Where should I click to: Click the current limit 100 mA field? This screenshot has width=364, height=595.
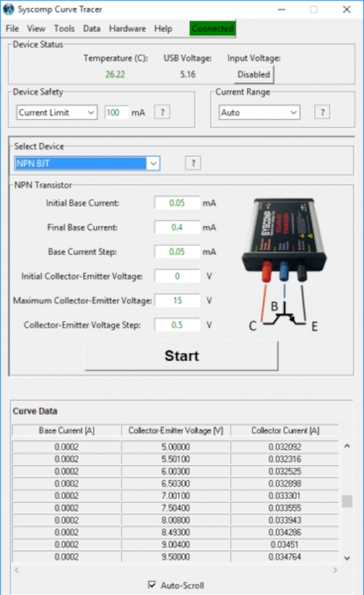(x=116, y=113)
